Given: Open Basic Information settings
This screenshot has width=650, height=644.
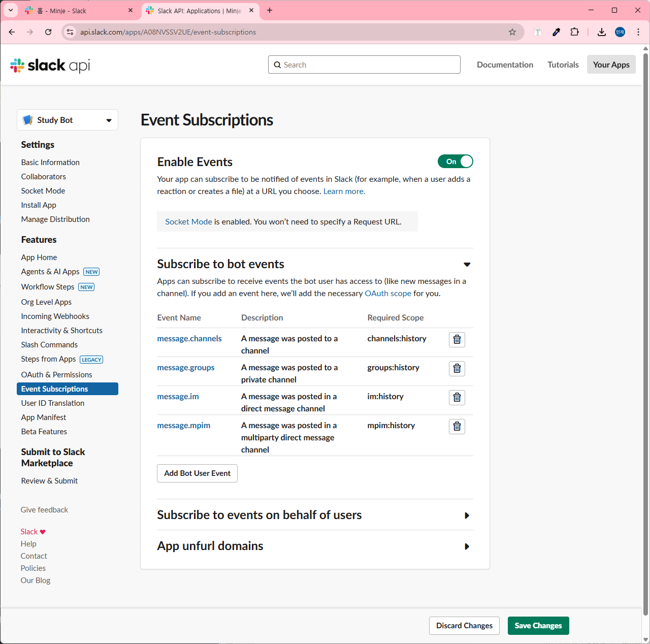Looking at the screenshot, I should click(x=50, y=163).
